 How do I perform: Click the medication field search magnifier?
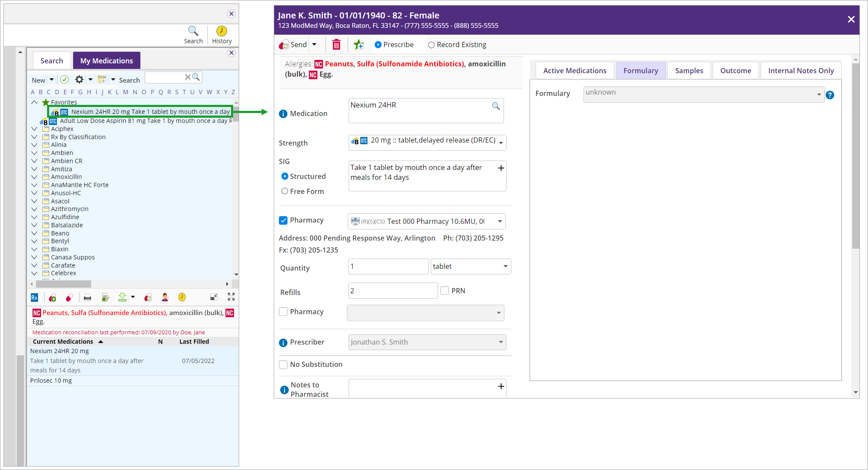point(496,106)
